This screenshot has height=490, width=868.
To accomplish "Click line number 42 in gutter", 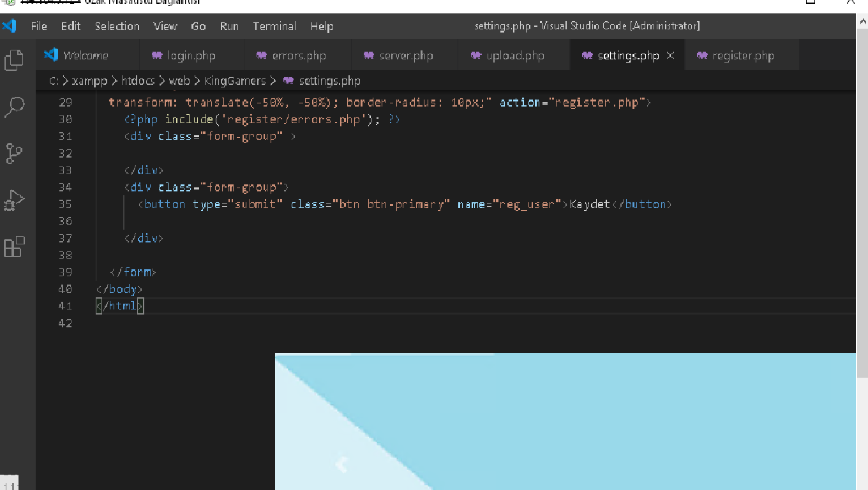I will point(65,323).
